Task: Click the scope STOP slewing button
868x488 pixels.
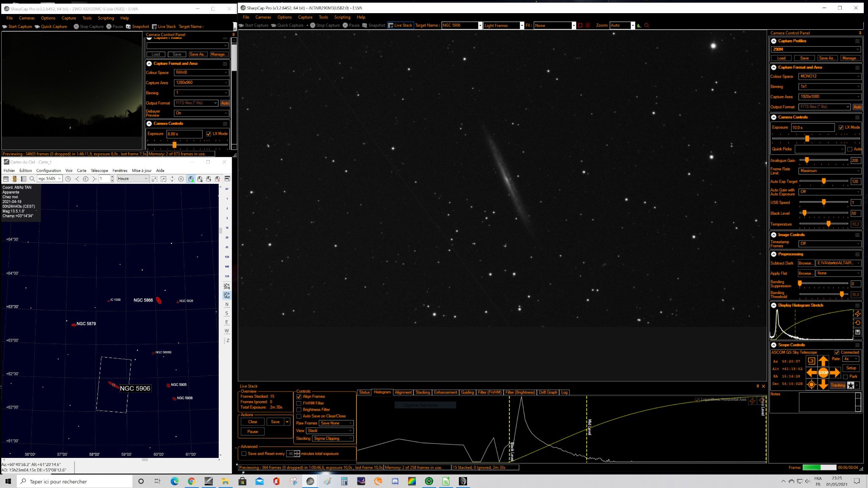Action: [x=823, y=373]
